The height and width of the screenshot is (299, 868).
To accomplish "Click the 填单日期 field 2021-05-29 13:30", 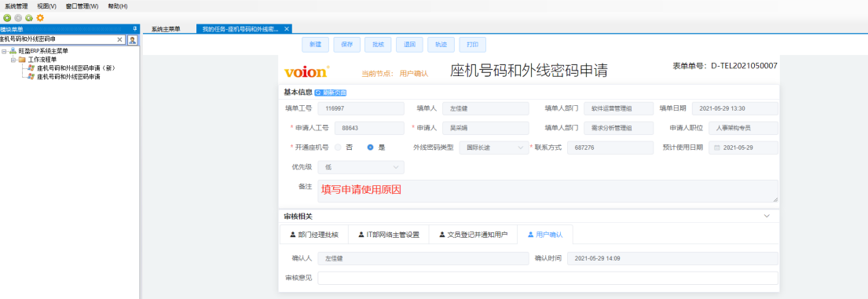I will coord(735,109).
